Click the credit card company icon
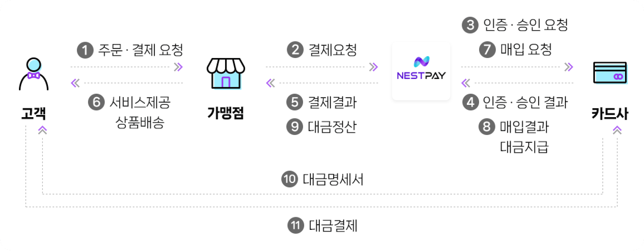The image size is (644, 251). point(610,73)
